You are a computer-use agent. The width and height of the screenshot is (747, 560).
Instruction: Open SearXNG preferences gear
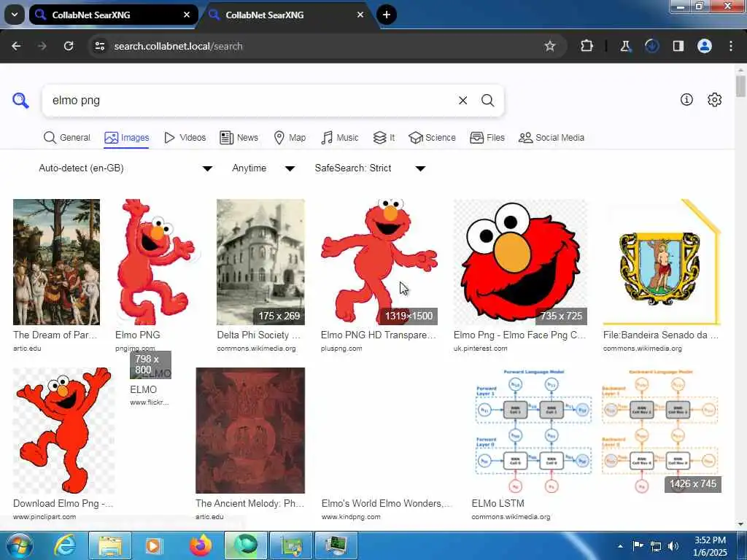click(714, 99)
